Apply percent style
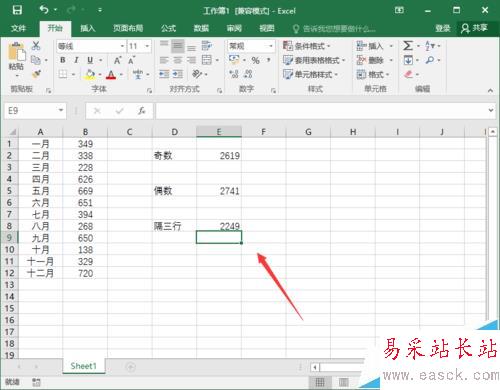The width and height of the screenshot is (500, 390). 255,60
